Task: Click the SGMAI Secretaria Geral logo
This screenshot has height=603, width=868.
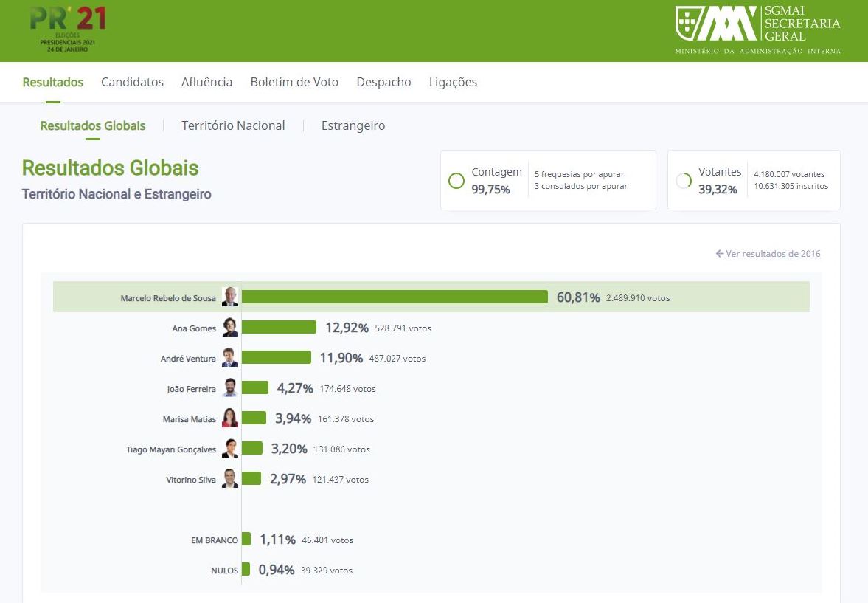Action: pyautogui.click(x=758, y=30)
